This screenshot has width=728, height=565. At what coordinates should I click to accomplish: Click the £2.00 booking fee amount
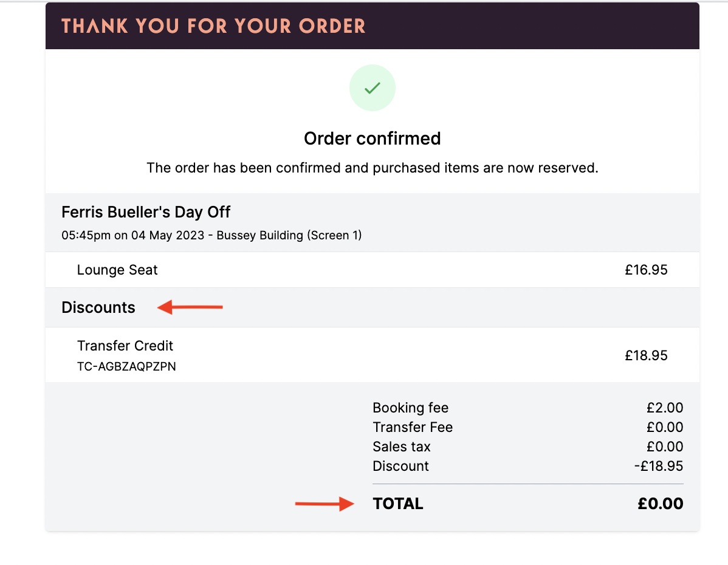coord(665,408)
